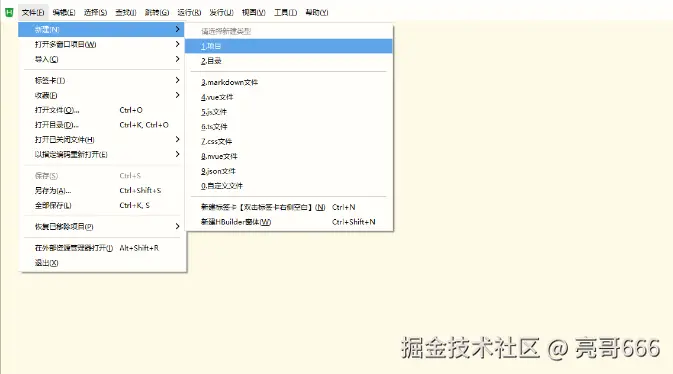The height and width of the screenshot is (374, 673).
Task: Create a new 7.css文件
Action: pyautogui.click(x=288, y=141)
